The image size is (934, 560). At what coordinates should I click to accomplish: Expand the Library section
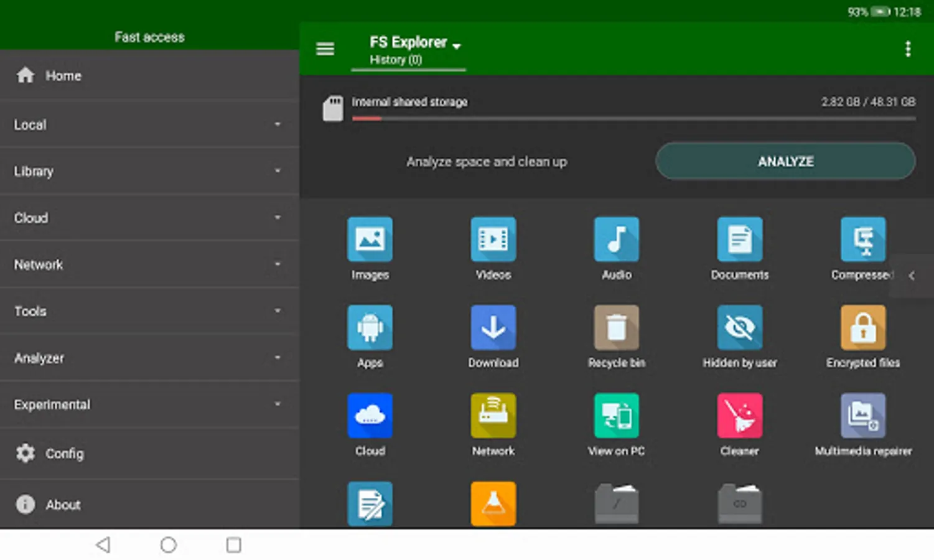coord(149,171)
